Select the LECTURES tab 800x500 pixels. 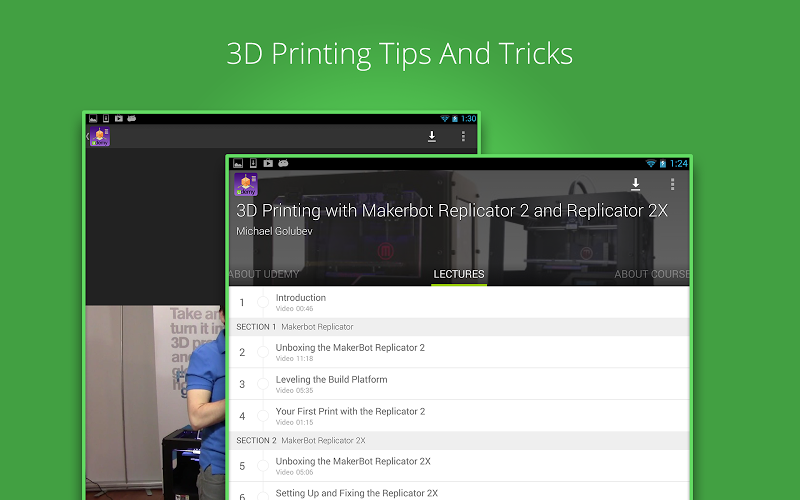[459, 274]
